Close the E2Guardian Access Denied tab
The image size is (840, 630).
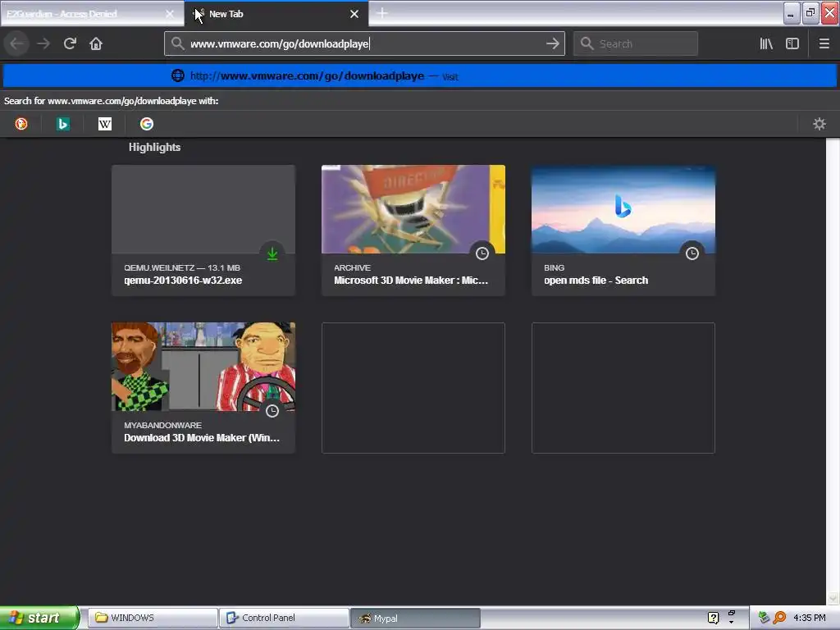click(170, 14)
